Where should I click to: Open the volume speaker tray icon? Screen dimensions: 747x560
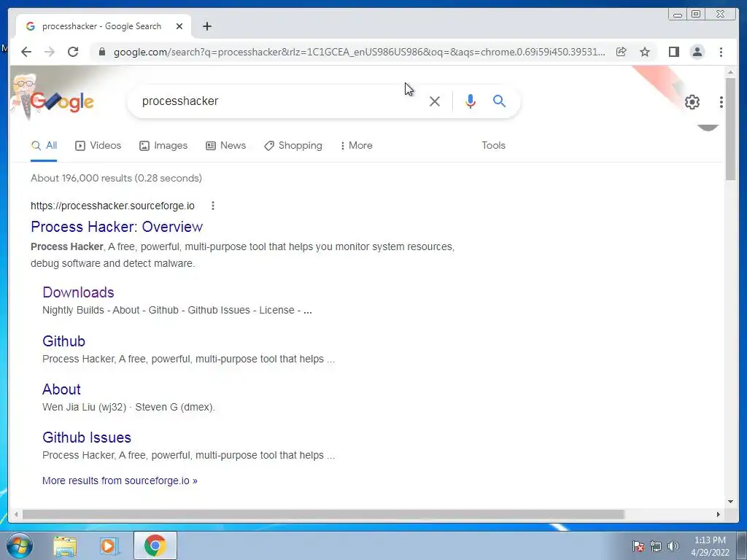click(x=673, y=546)
